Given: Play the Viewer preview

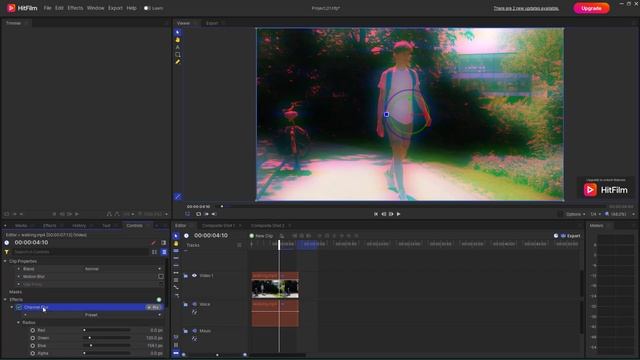Looking at the screenshot, I should (x=398, y=214).
